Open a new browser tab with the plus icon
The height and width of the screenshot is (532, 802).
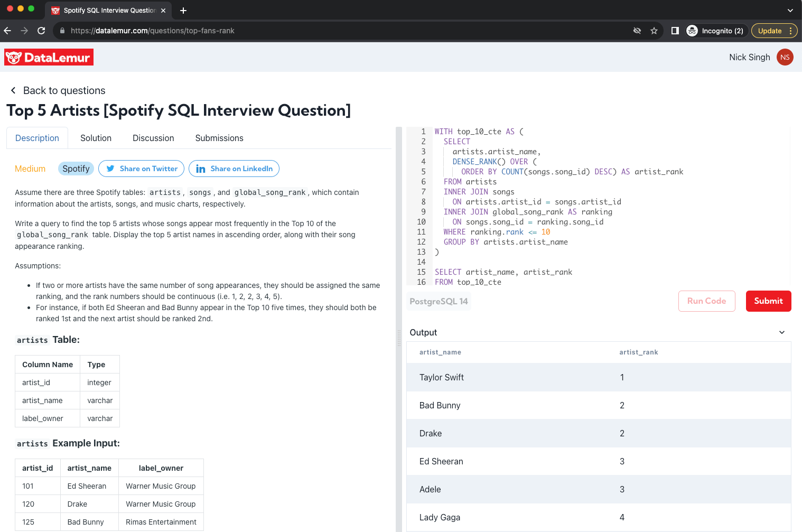point(183,11)
